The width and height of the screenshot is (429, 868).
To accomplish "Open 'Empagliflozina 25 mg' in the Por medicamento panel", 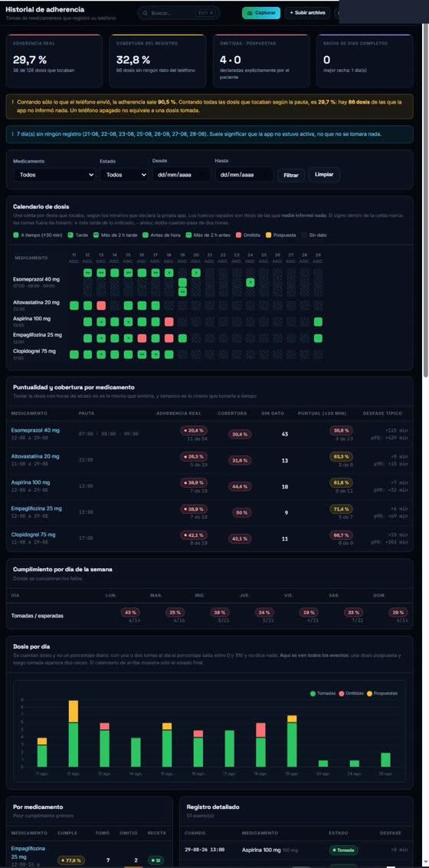I will tap(30, 852).
